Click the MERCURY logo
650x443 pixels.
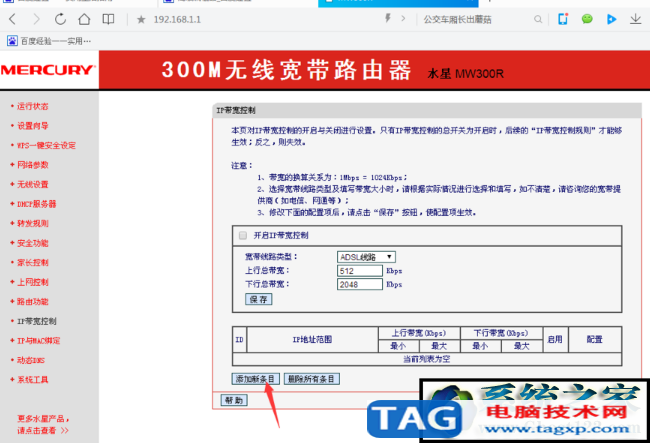coord(49,70)
